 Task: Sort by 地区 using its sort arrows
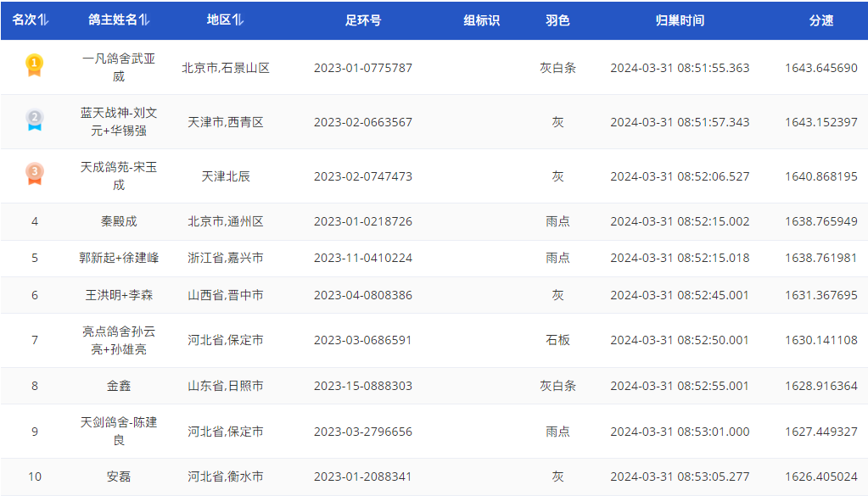pyautogui.click(x=238, y=20)
